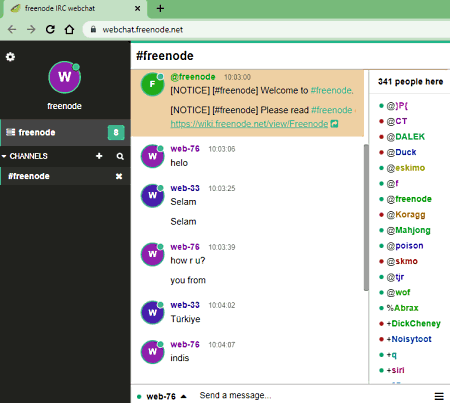Click web-76 nickname at 10:03:06

pos(185,149)
